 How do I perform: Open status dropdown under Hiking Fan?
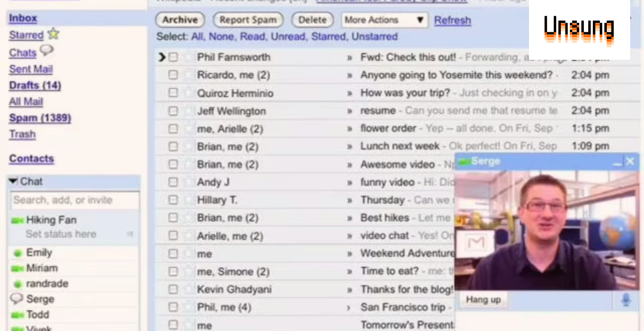[130, 234]
